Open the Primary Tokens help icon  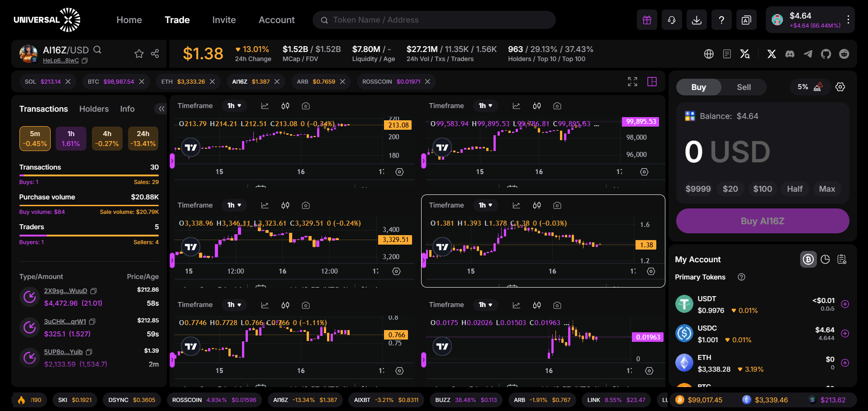pos(741,277)
